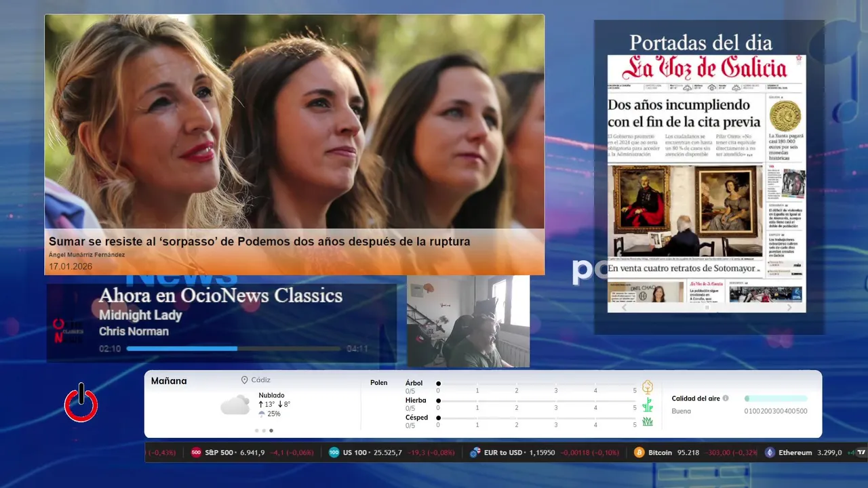The image size is (868, 488).
Task: Click 'Ahora en OcioNews Classics' heading
Action: (x=220, y=296)
